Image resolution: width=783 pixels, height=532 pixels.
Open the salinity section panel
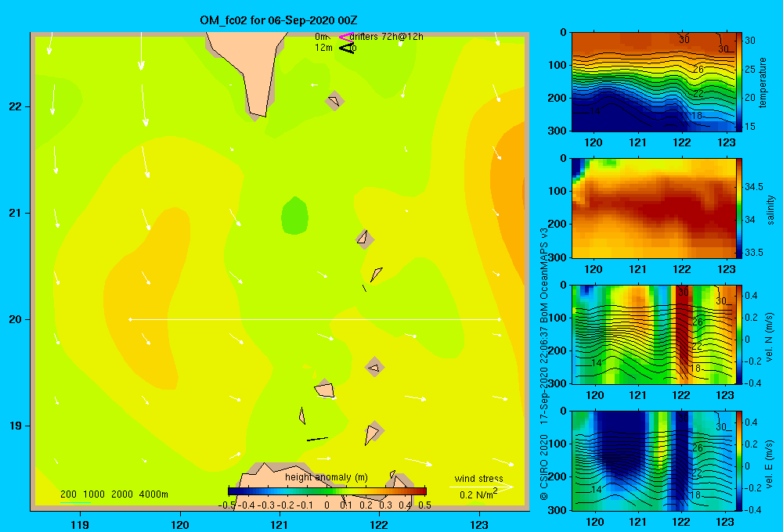coord(653,208)
